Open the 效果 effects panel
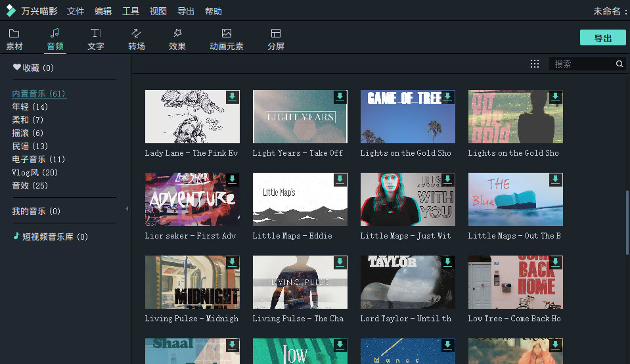Screen dimensions: 630x364 click(177, 39)
